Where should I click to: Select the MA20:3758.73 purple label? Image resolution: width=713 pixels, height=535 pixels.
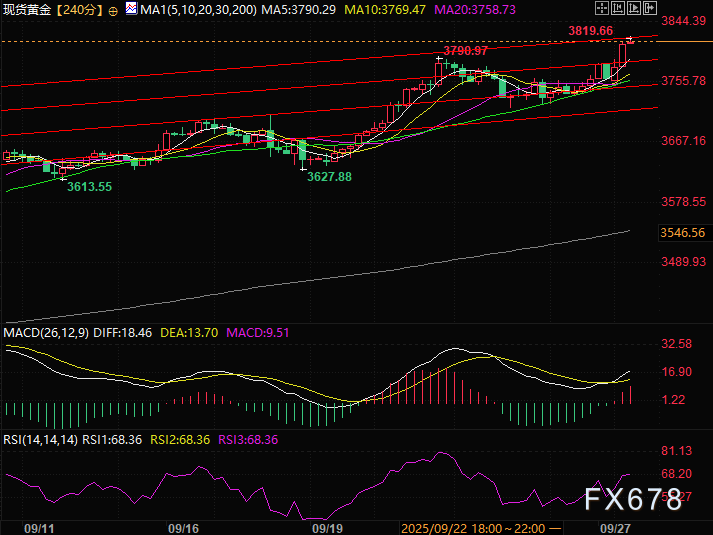click(472, 9)
